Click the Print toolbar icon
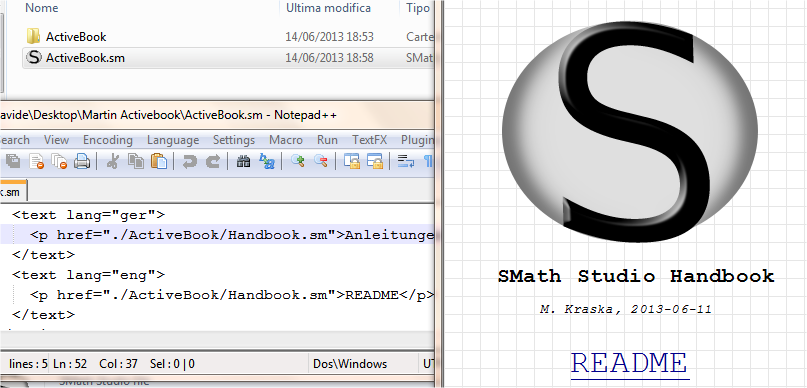Viewport: 807px width, 388px height. point(82,162)
